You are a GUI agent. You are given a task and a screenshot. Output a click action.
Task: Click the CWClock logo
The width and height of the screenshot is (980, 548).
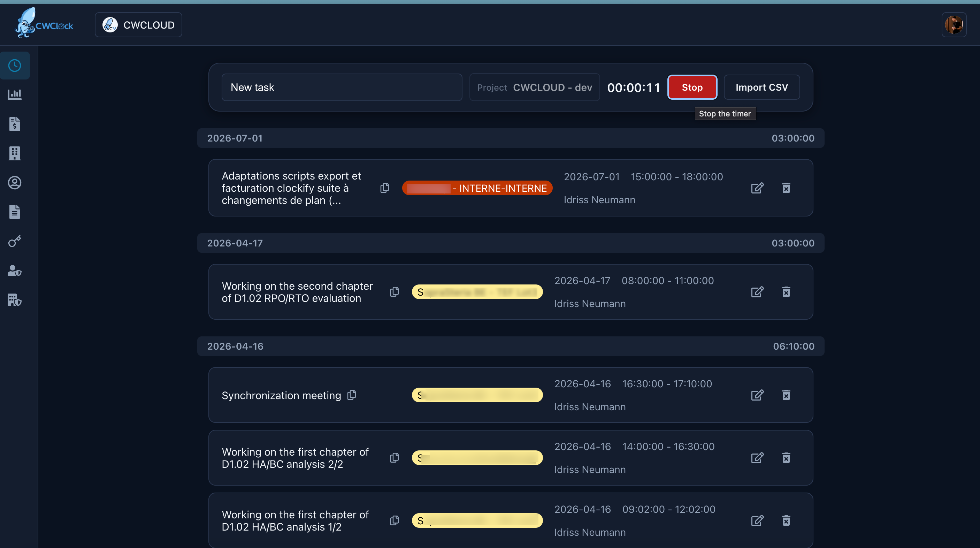click(44, 24)
